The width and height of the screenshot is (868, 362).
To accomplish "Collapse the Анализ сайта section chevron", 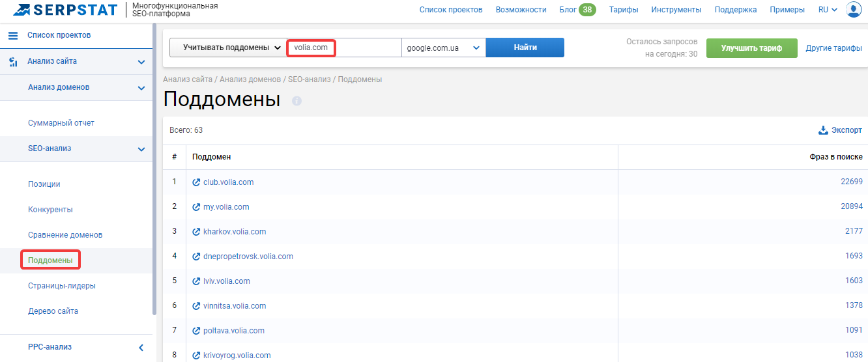I will tap(141, 62).
